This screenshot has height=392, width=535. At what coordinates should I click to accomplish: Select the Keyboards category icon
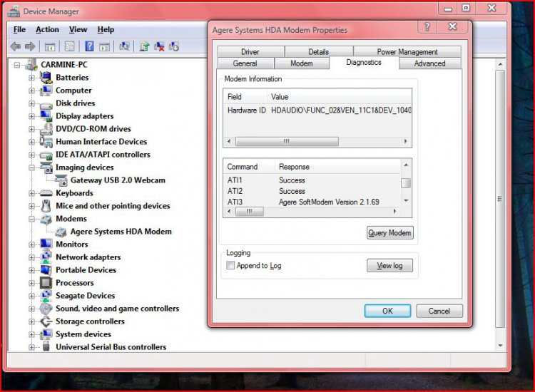46,193
